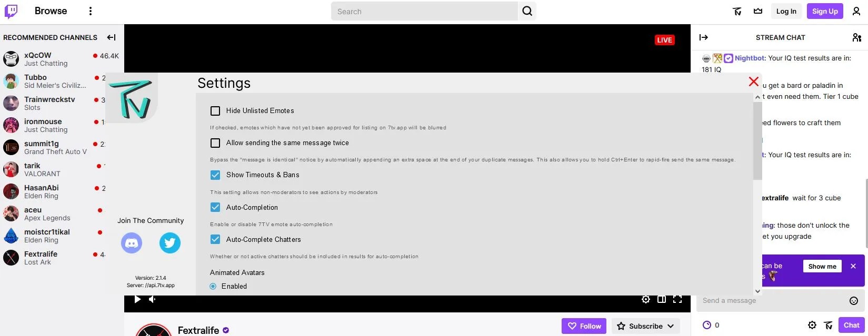Click Nightbot username in chat

tap(750, 58)
